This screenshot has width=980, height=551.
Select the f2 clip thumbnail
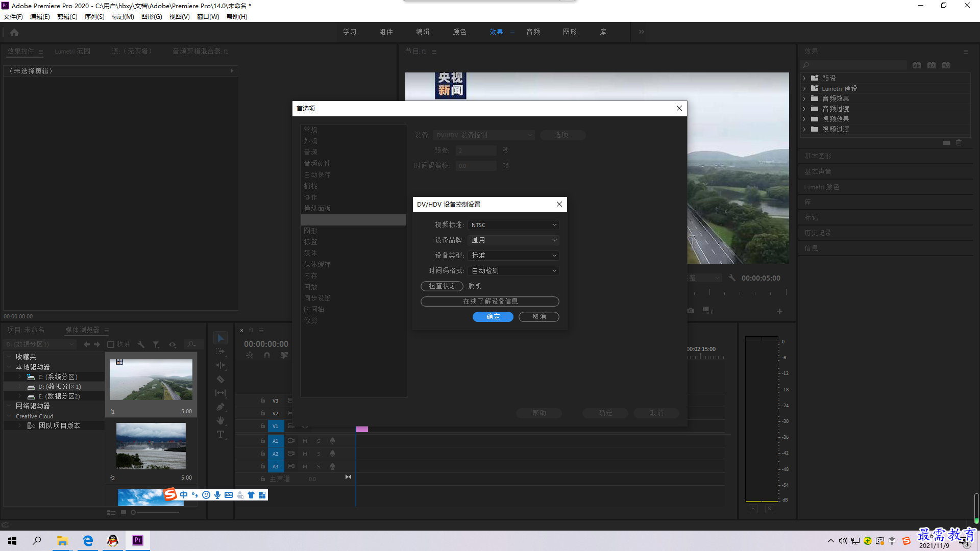(x=151, y=446)
